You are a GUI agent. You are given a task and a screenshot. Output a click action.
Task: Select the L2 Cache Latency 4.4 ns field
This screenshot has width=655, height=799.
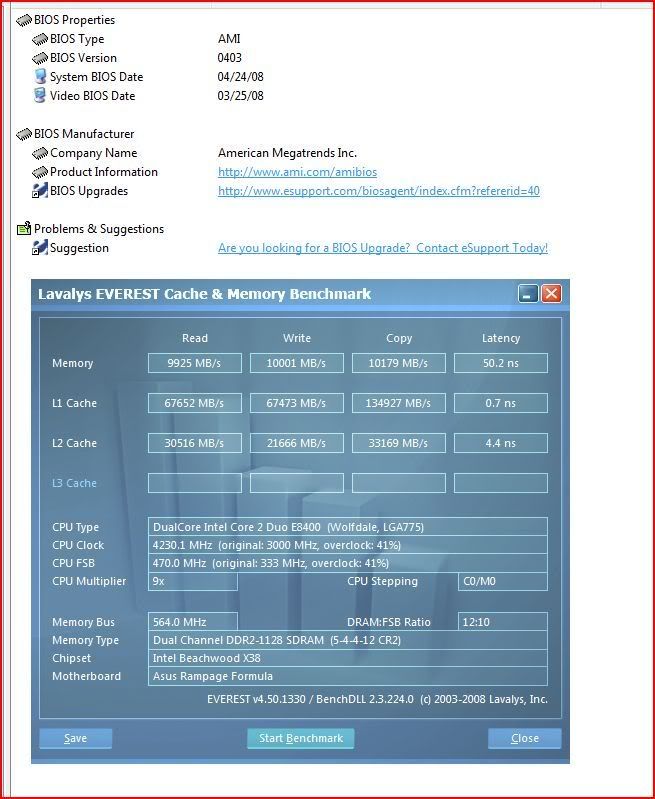click(x=501, y=443)
